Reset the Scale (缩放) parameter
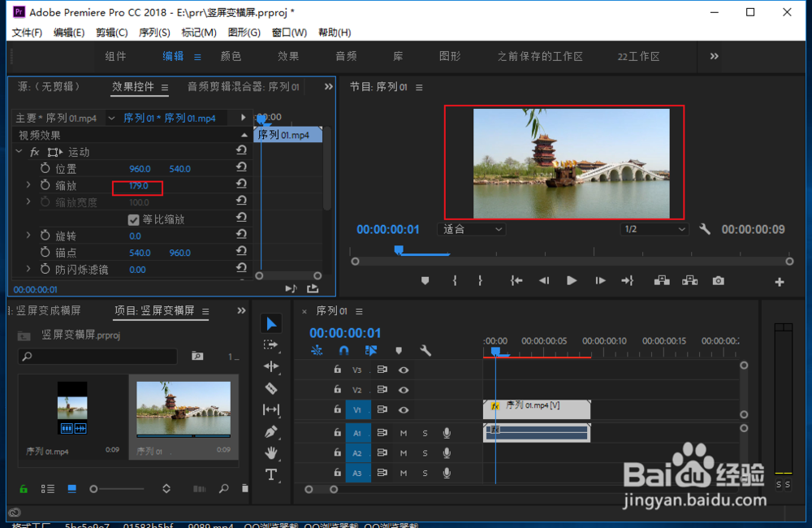The height and width of the screenshot is (528, 812). coord(241,184)
